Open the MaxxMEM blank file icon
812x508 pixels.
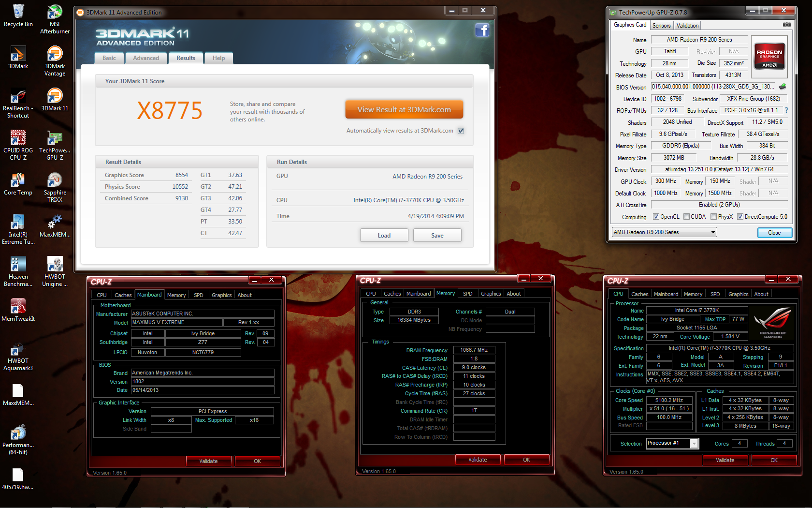(18, 394)
